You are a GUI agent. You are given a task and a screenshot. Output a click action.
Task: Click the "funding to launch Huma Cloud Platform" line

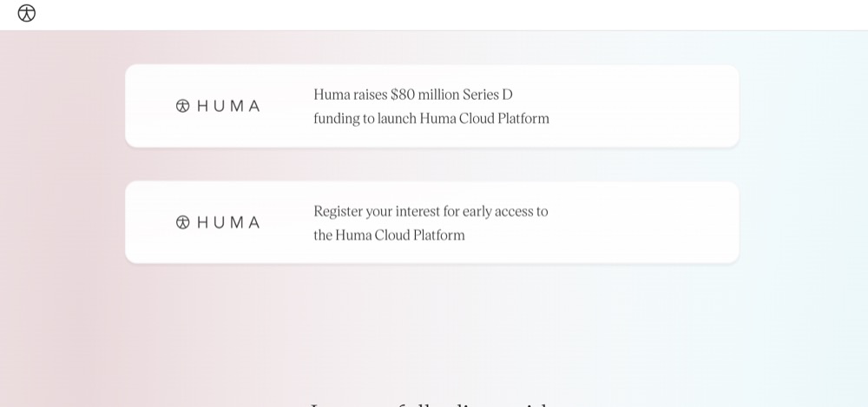(431, 119)
